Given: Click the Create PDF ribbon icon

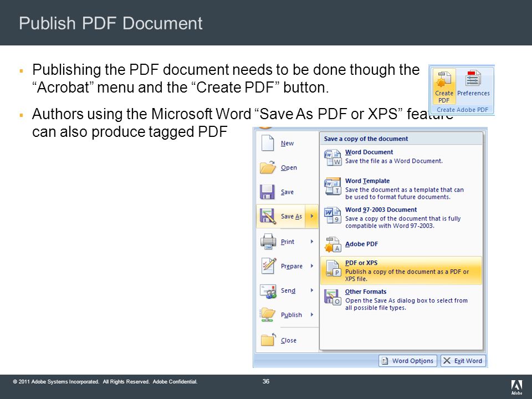Looking at the screenshot, I should 444,79.
